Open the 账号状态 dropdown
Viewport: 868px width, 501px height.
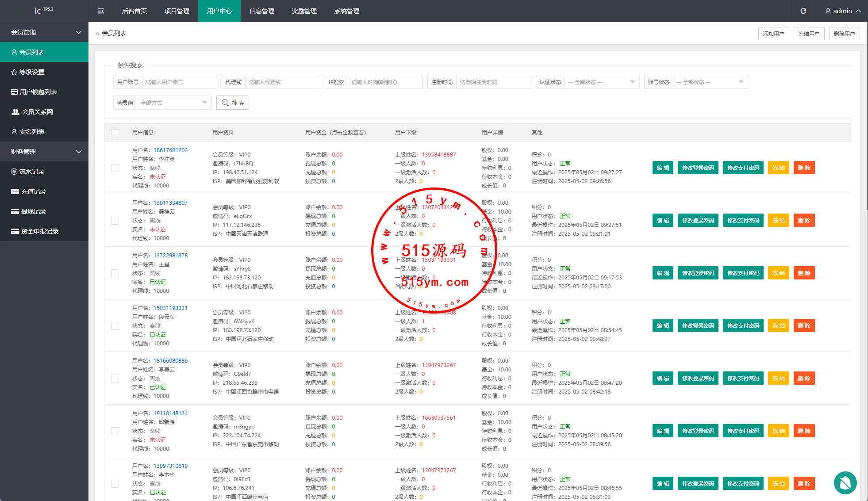coord(710,82)
